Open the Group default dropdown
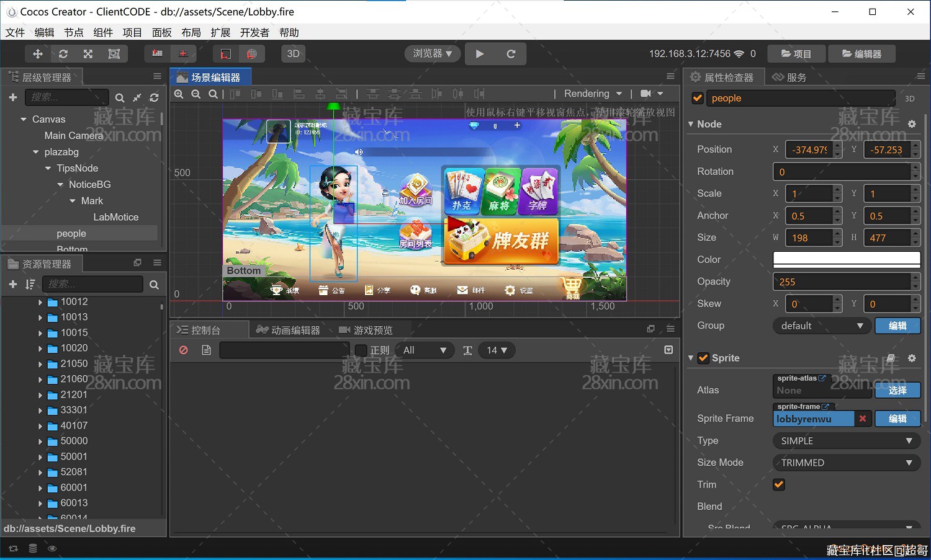 click(822, 326)
